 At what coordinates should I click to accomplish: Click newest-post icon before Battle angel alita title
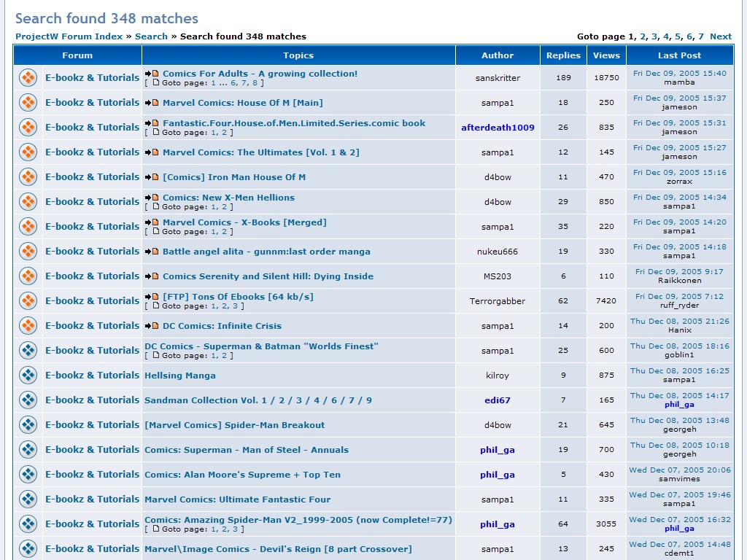click(x=152, y=252)
